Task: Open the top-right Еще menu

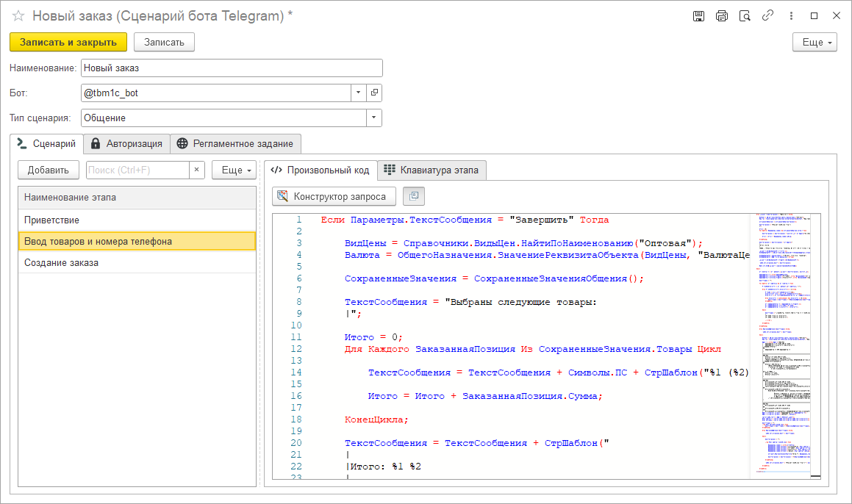Action: pyautogui.click(x=815, y=43)
